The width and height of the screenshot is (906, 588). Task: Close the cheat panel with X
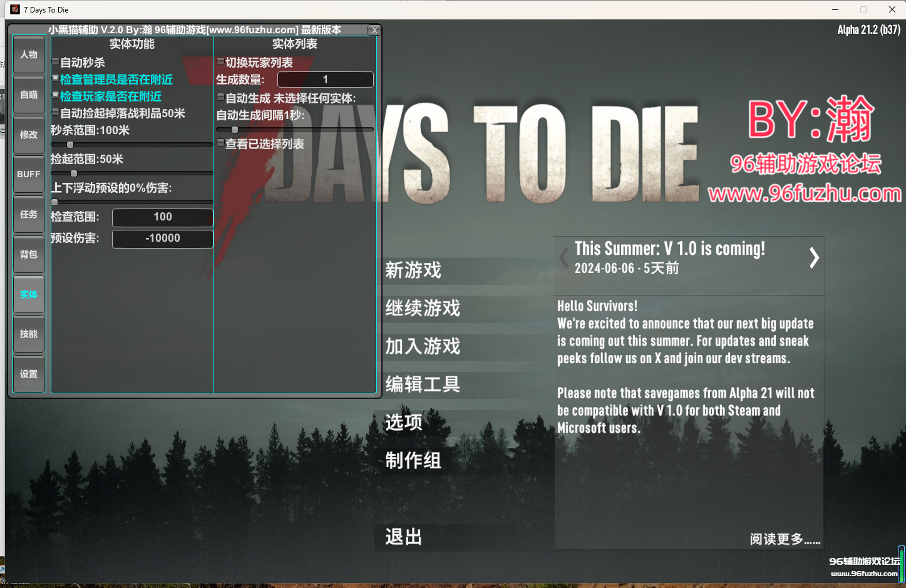(374, 30)
